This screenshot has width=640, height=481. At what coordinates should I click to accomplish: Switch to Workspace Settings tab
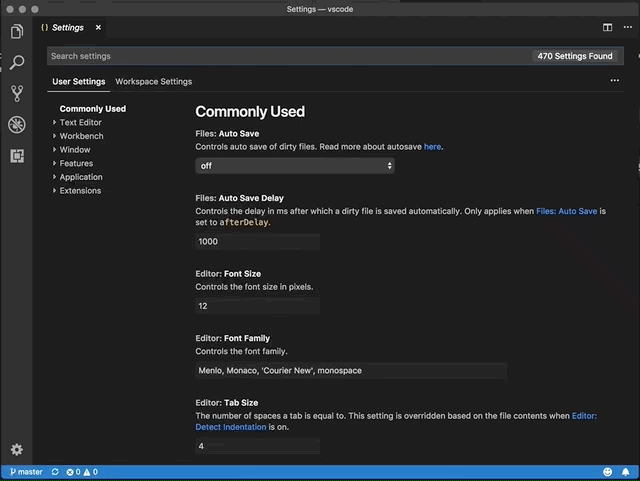[x=153, y=81]
